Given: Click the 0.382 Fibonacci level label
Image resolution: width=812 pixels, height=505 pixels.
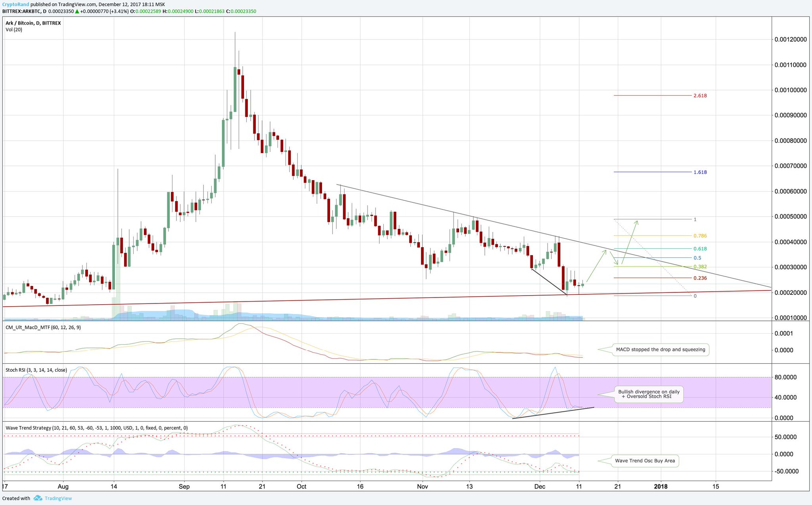Looking at the screenshot, I should tap(700, 267).
